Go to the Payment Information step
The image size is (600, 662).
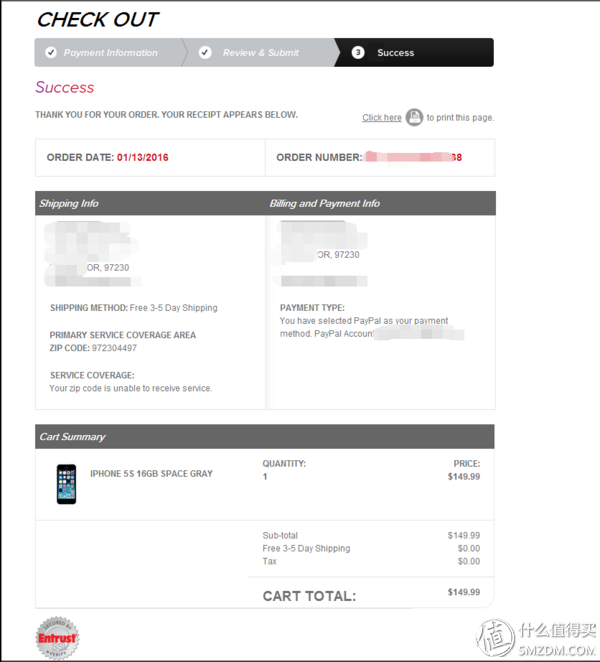pos(109,52)
